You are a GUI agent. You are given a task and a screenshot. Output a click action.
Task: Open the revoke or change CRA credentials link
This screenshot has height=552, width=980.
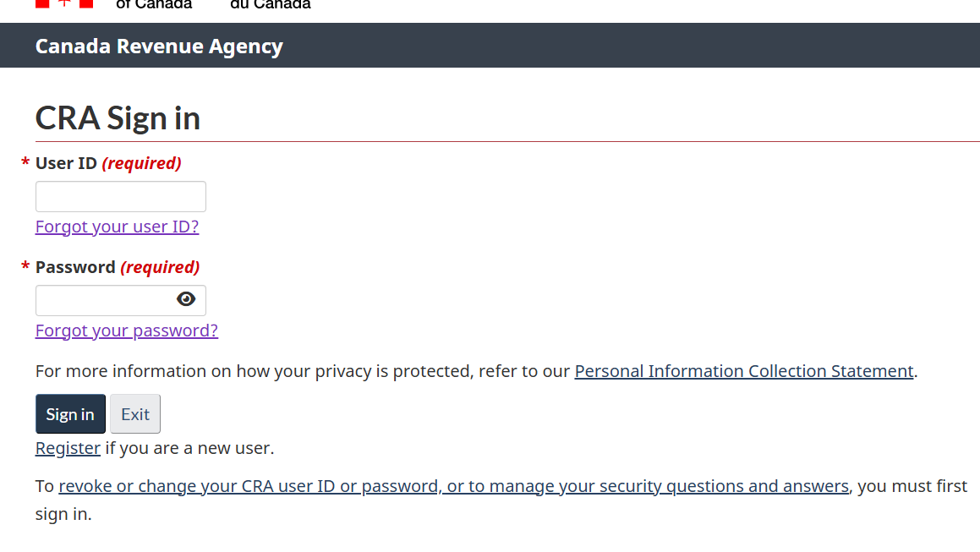coord(454,485)
